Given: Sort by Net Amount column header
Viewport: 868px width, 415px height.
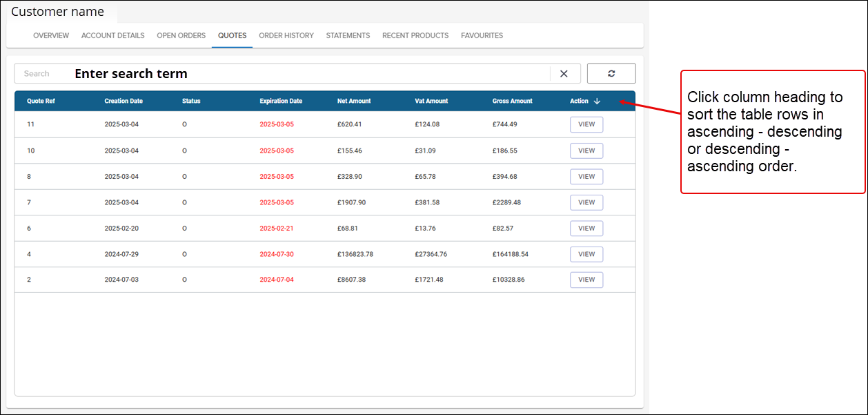Looking at the screenshot, I should [x=354, y=102].
